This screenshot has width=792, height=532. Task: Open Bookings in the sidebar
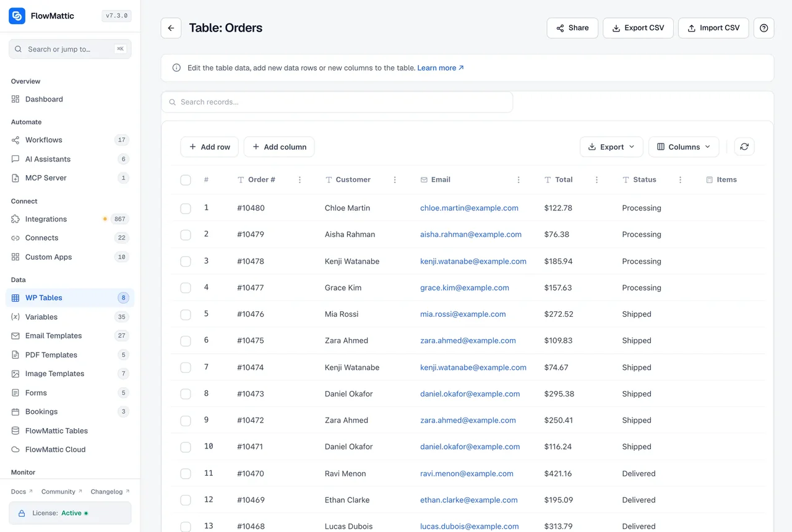(x=70, y=411)
